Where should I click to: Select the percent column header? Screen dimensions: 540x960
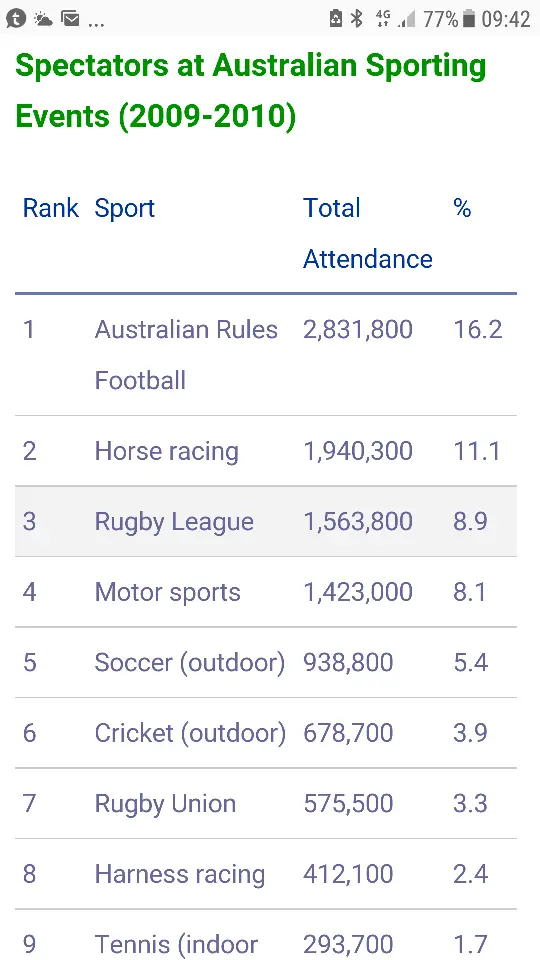tap(462, 208)
